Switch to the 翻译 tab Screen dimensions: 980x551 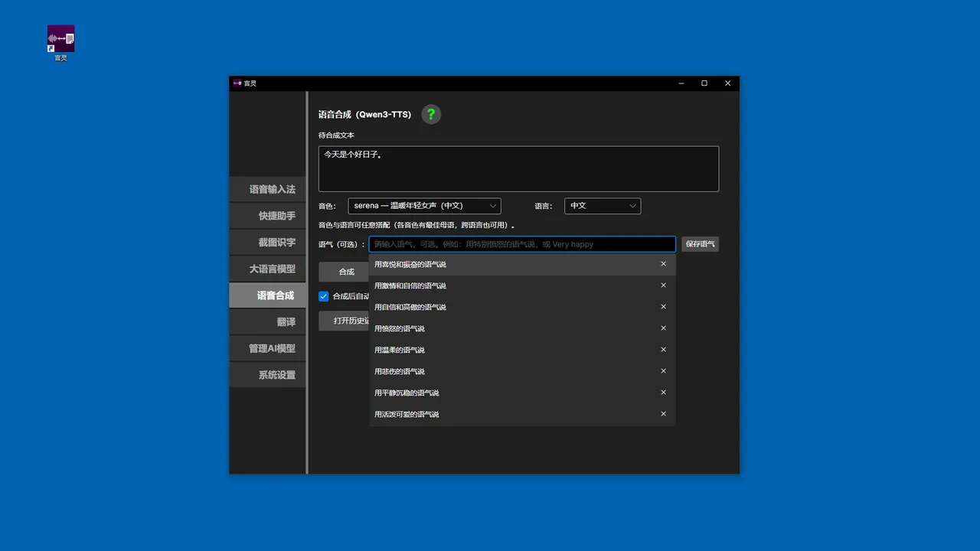pos(267,322)
